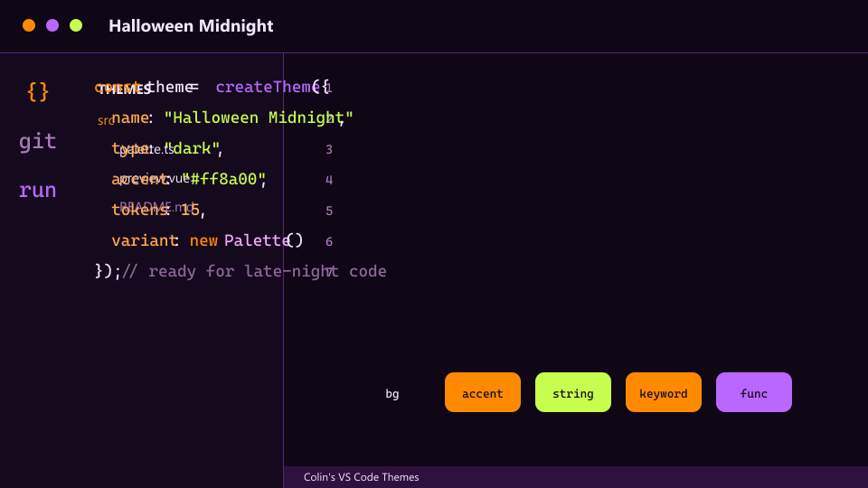Click the variant property name in the code

145,240
